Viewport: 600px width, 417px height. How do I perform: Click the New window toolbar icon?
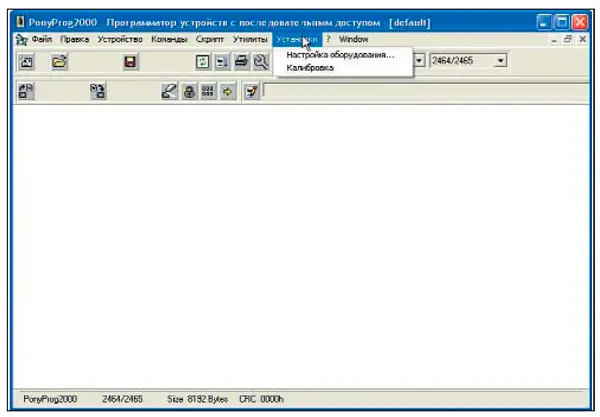[27, 62]
